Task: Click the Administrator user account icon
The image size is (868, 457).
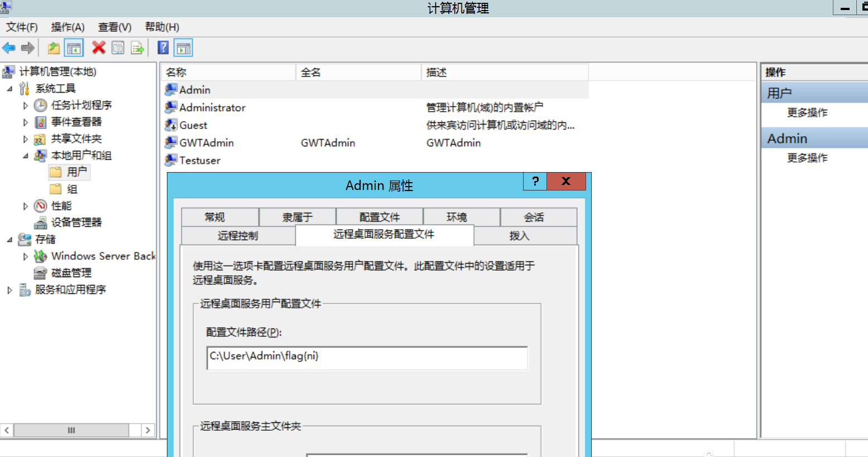Action: click(x=171, y=107)
